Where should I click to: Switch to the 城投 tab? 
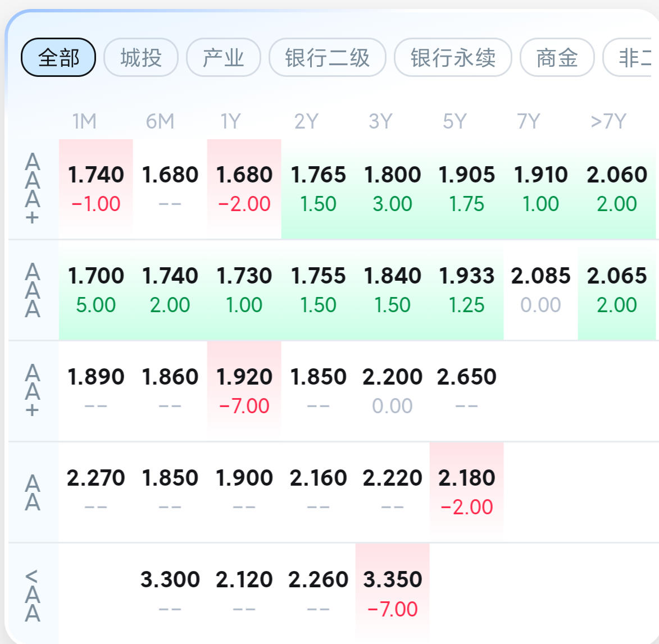point(141,57)
